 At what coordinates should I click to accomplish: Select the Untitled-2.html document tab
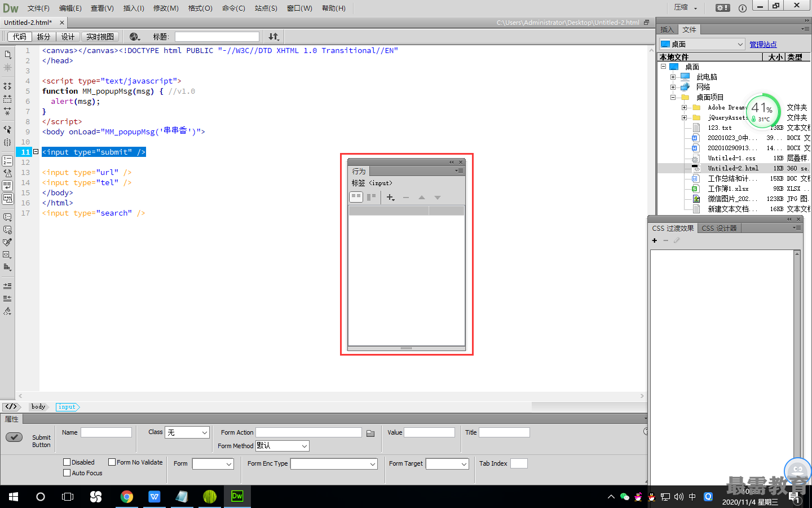[28, 23]
